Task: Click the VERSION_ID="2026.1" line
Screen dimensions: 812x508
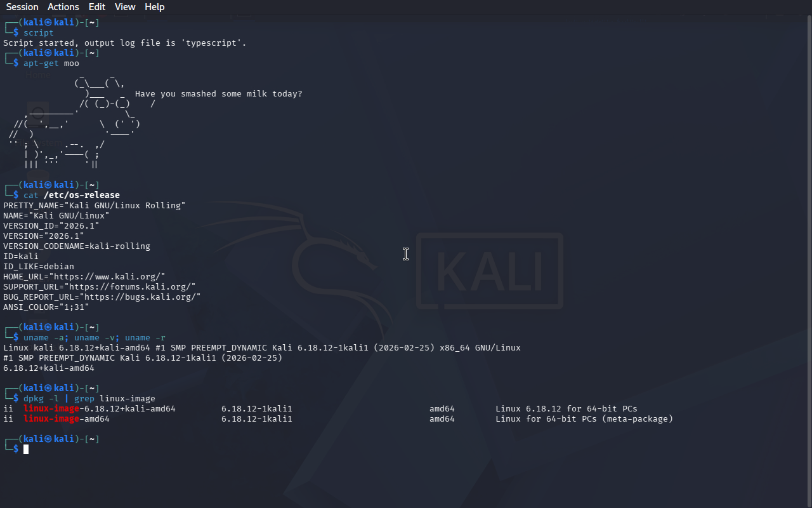Action: (x=51, y=226)
